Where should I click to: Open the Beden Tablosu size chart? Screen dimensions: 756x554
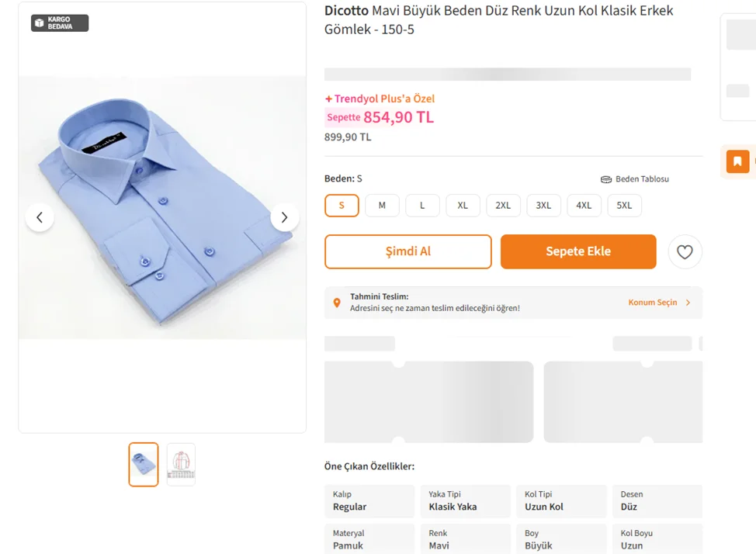pyautogui.click(x=642, y=179)
